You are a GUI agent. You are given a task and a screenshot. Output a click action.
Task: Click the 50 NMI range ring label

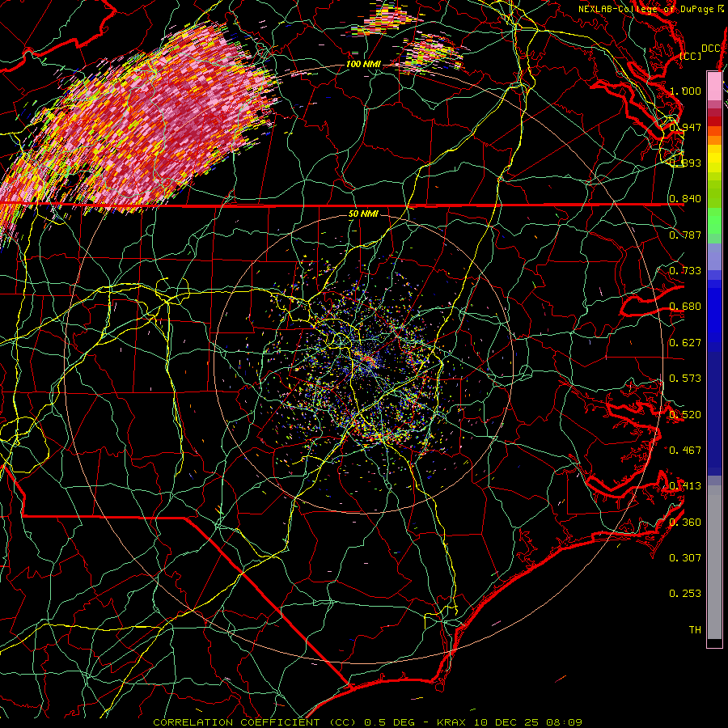click(x=363, y=214)
